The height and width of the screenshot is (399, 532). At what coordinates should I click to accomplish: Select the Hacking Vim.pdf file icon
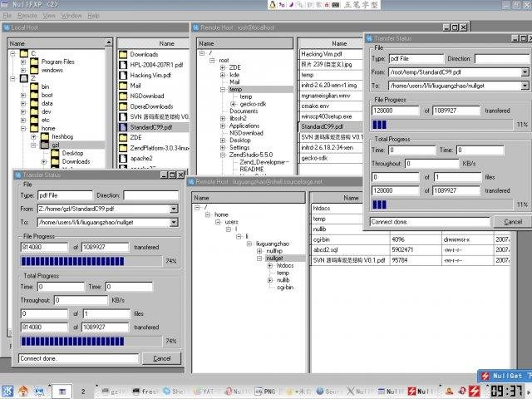(122, 76)
